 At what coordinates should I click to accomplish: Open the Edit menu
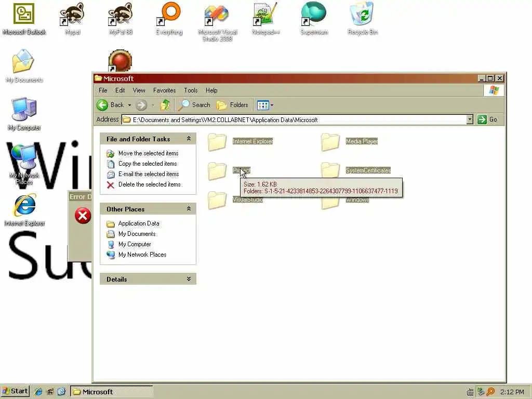(x=120, y=90)
